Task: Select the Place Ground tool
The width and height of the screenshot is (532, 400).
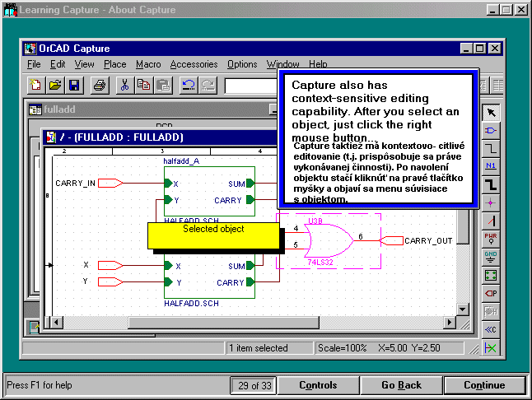Action: [x=492, y=257]
